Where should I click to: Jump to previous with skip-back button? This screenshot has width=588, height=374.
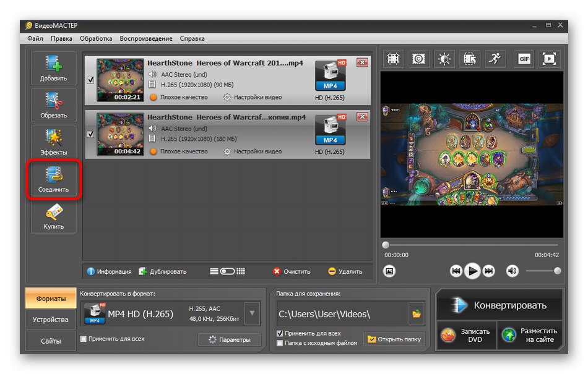(x=456, y=271)
